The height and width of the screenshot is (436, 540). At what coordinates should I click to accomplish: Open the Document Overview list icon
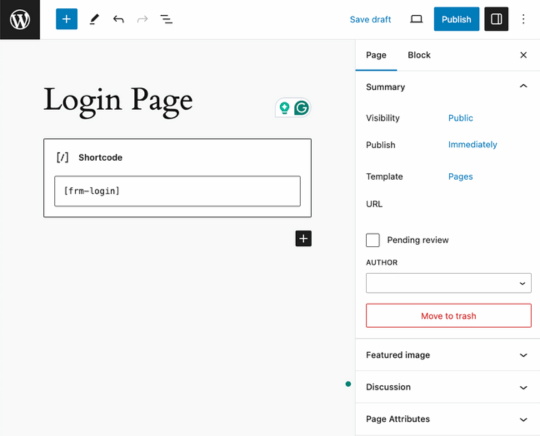[166, 19]
